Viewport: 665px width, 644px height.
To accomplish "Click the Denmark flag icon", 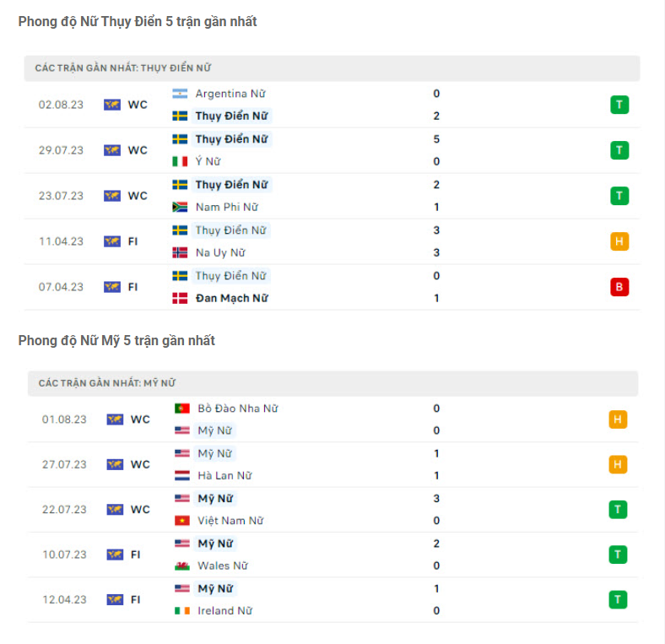I will [x=180, y=298].
